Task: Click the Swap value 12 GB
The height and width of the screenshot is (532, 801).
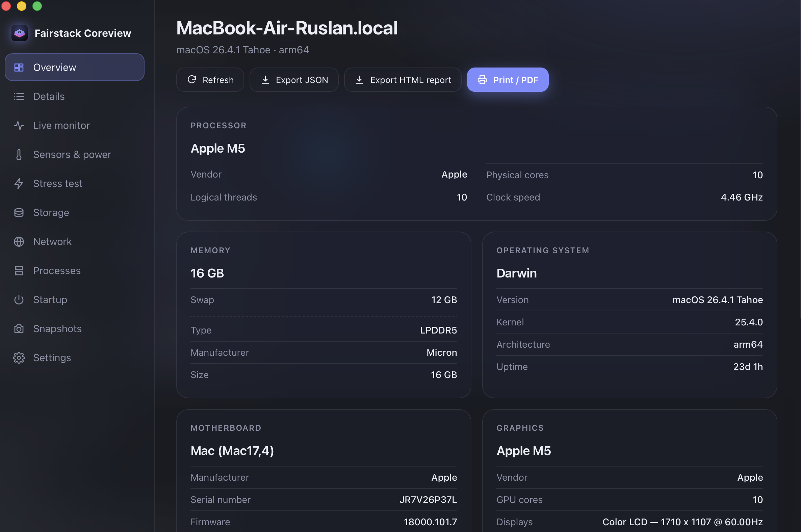Action: [444, 300]
